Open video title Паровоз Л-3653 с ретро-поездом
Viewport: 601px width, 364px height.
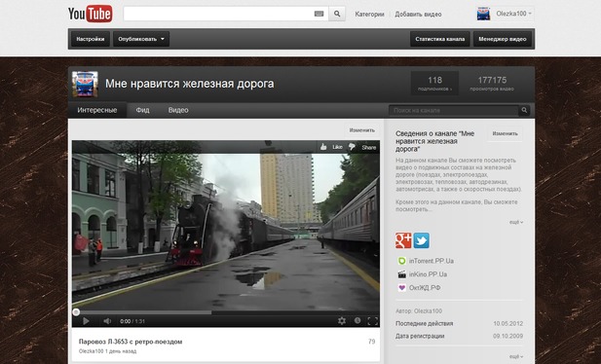131,342
